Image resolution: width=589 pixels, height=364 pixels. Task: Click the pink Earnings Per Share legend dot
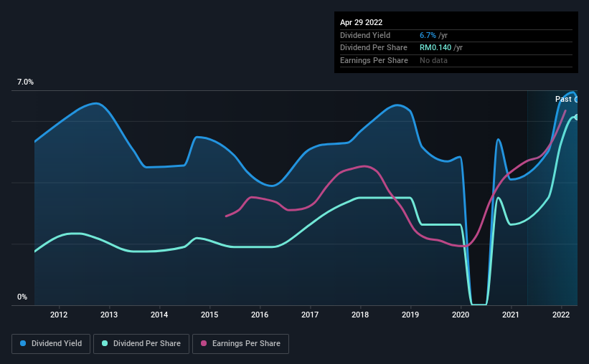[204, 343]
